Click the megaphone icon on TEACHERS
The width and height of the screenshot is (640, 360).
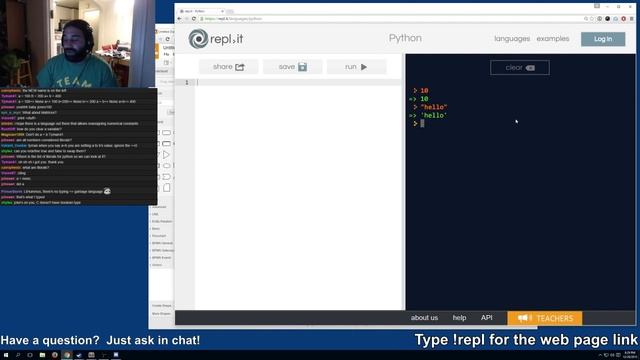point(524,318)
